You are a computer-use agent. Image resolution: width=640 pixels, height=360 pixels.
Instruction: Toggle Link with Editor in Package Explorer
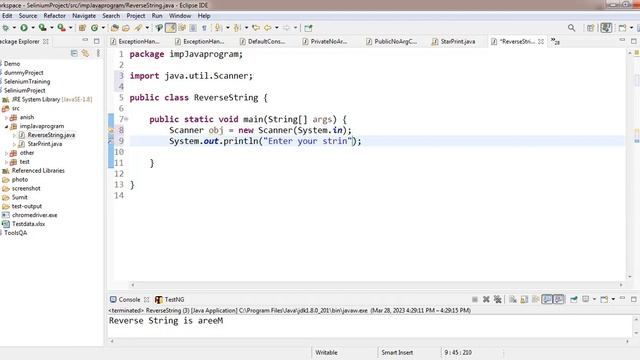85,53
